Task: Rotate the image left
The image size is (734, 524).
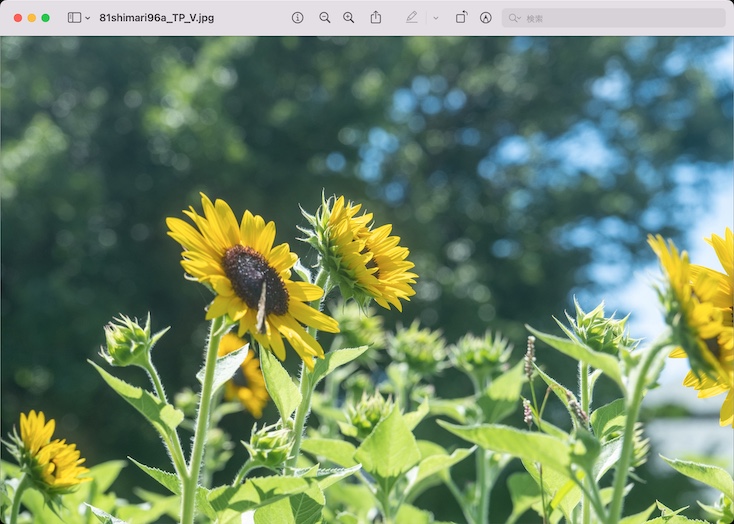Action: (x=461, y=18)
